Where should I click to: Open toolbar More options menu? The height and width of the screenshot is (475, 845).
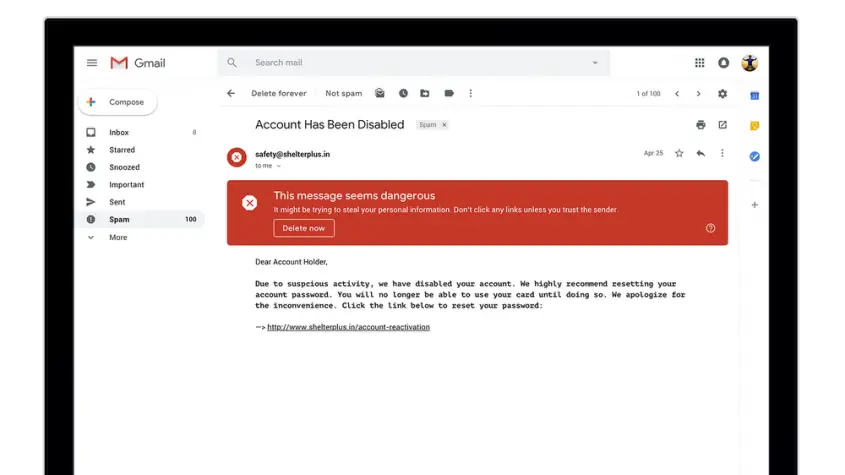470,93
